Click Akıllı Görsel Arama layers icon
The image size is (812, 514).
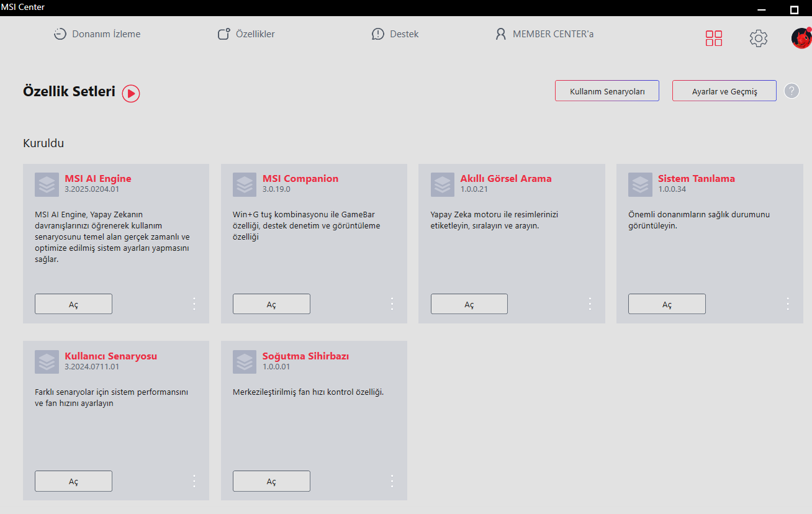443,184
